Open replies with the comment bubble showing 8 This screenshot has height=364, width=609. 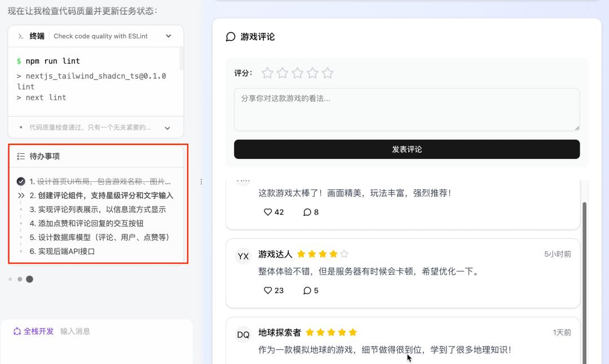(307, 212)
